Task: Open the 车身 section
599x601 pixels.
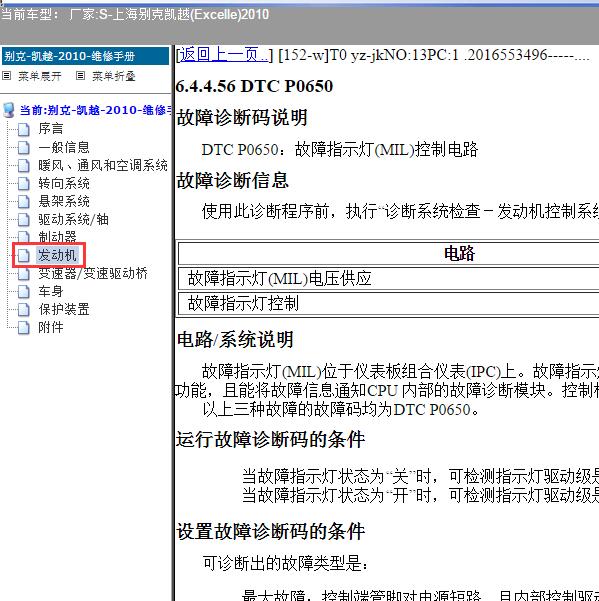Action: coord(51,291)
